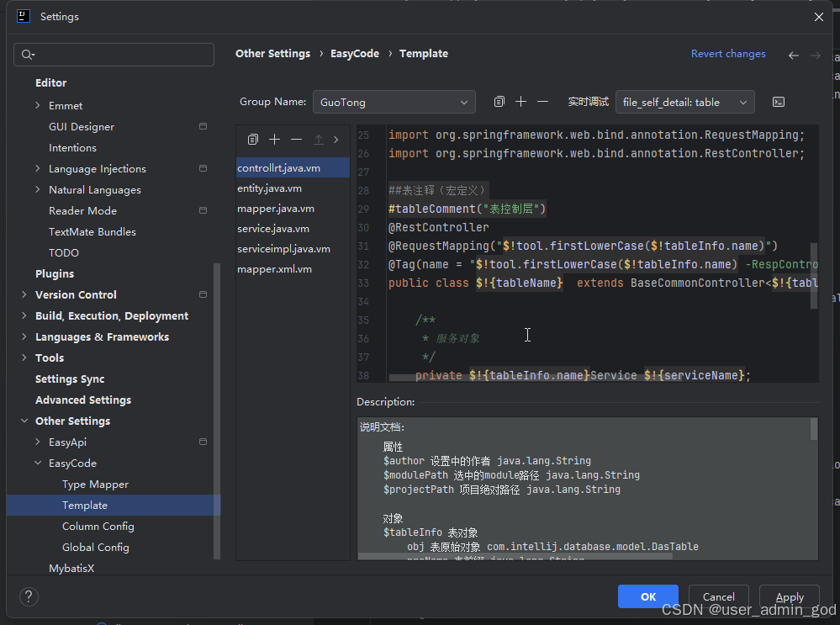Focus the settings search input field
Viewport: 840px width, 625px height.
114,54
